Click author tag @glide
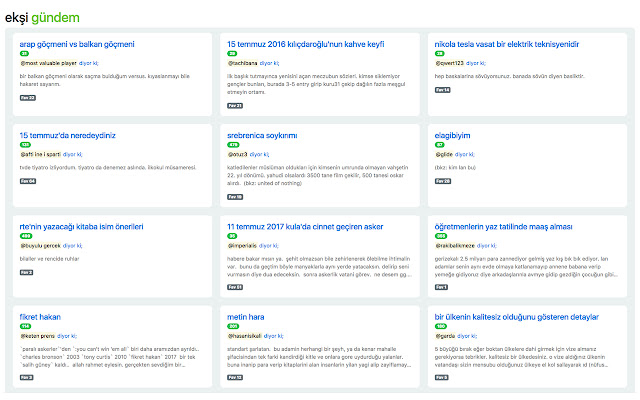Image resolution: width=640 pixels, height=400 pixels. [x=444, y=154]
